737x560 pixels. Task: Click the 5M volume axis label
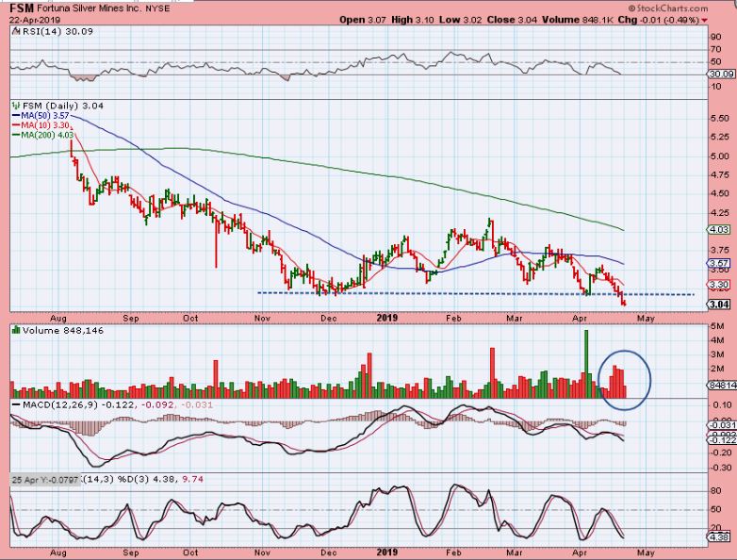(717, 326)
